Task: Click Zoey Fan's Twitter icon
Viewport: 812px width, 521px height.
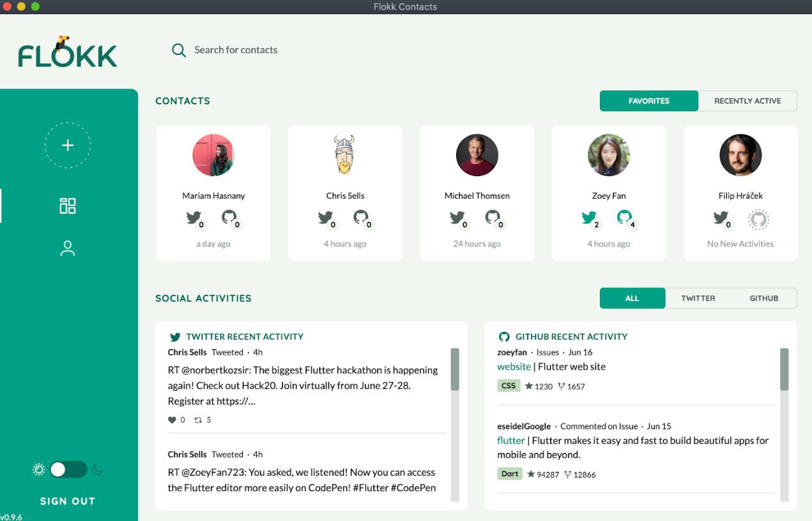Action: click(x=589, y=218)
